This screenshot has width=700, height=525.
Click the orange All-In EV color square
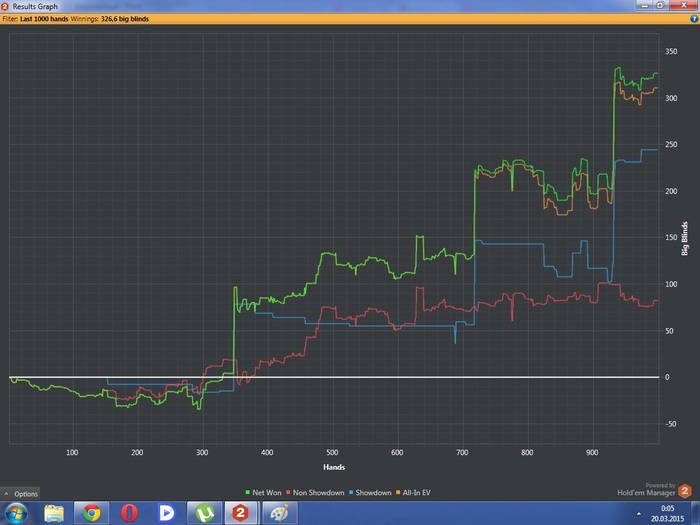pos(398,492)
